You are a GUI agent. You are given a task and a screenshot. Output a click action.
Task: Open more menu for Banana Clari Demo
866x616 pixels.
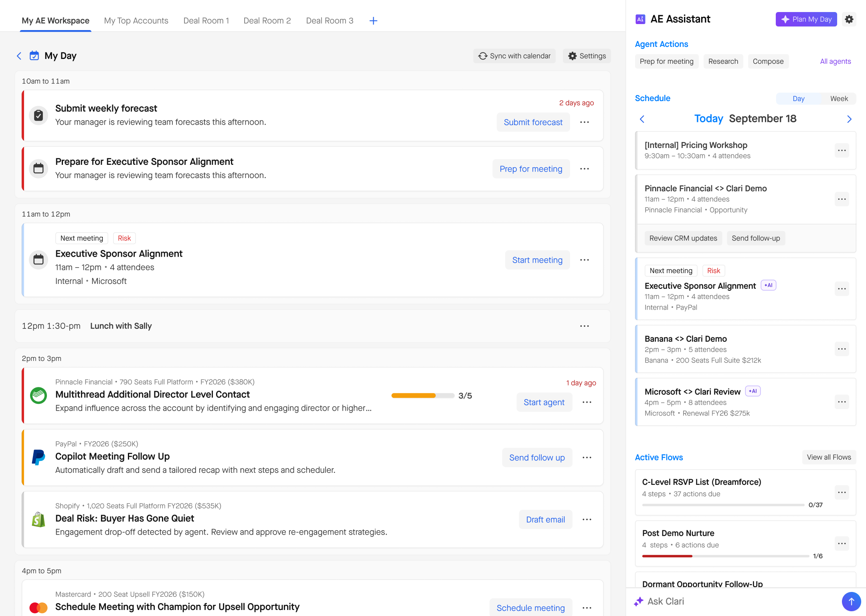(x=842, y=349)
